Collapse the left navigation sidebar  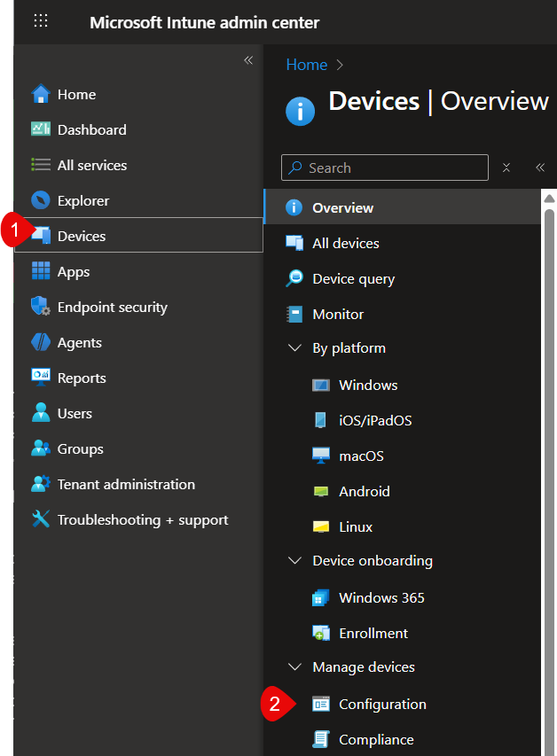(248, 60)
